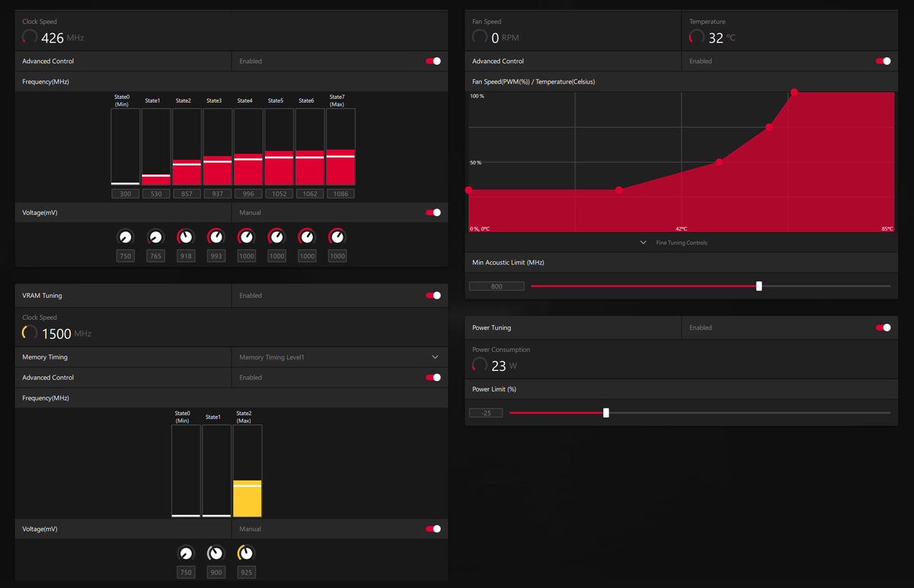Click the GPU State2 voltage knob showing 918
Viewport: 914px width, 588px height.
coord(185,237)
